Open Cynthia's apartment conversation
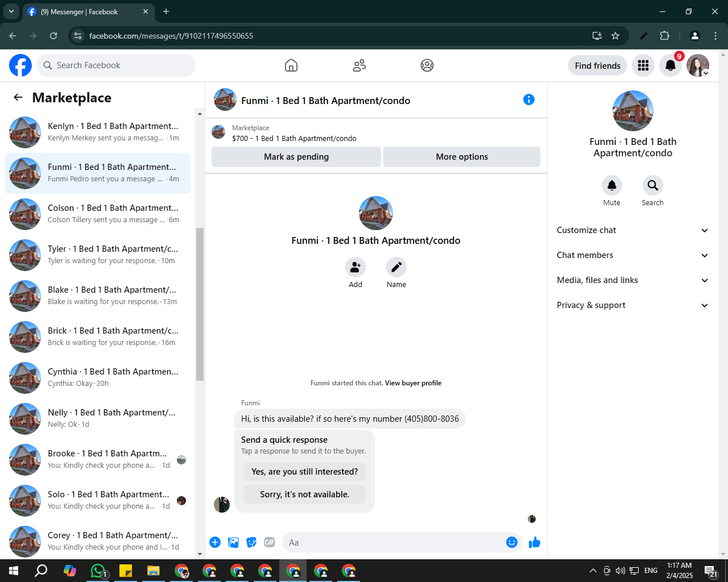Image resolution: width=728 pixels, height=582 pixels. click(97, 377)
